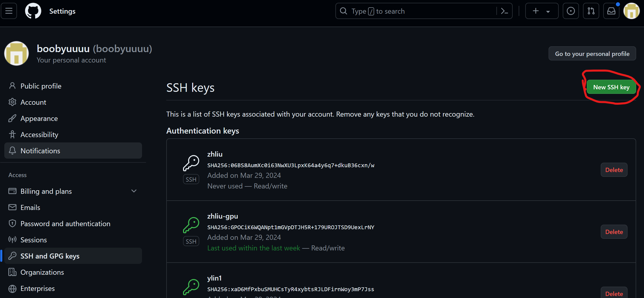This screenshot has height=298, width=644.
Task: Open the user avatar menu in the header
Action: (631, 11)
